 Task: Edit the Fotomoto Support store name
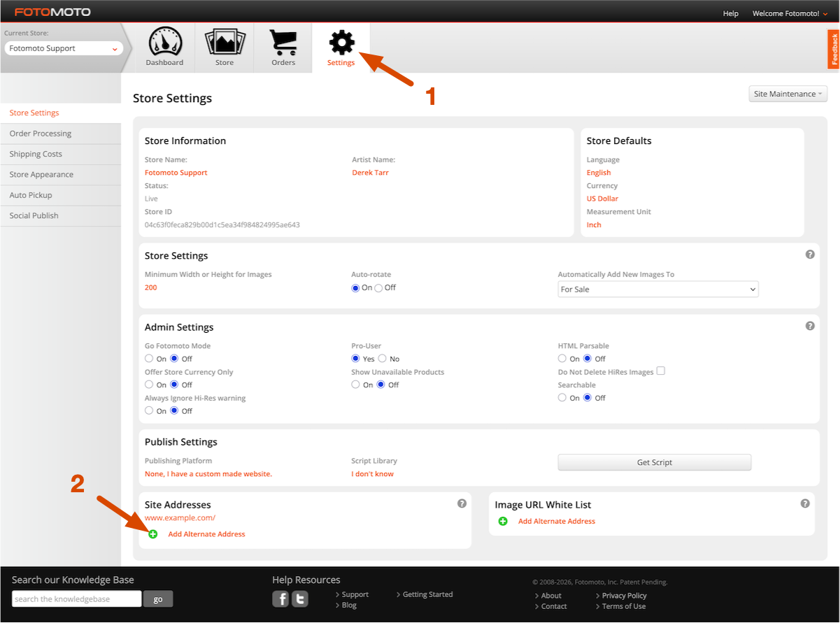click(176, 173)
